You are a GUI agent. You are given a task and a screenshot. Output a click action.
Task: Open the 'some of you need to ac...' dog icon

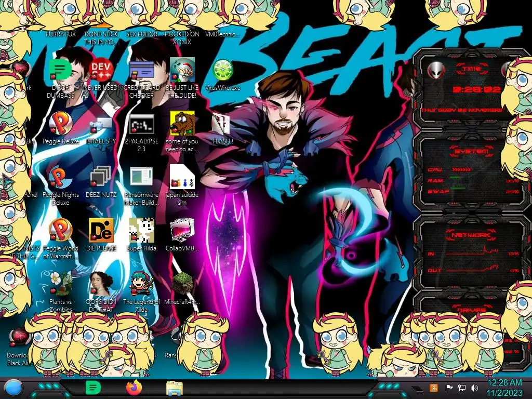(182, 124)
